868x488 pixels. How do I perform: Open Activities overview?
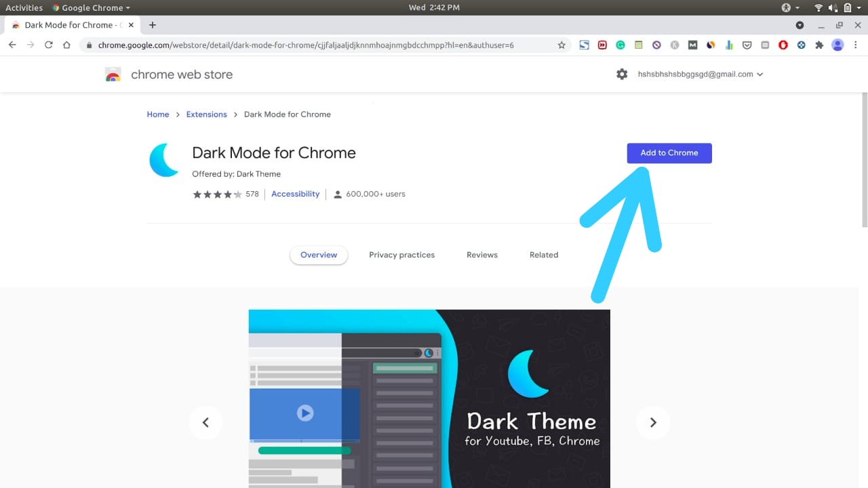[24, 7]
